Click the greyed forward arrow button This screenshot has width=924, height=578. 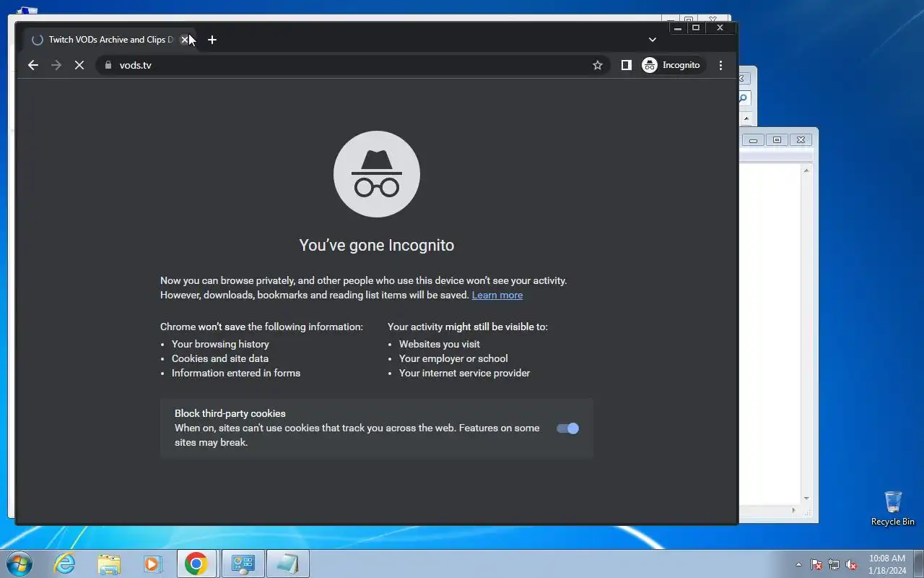pos(56,65)
